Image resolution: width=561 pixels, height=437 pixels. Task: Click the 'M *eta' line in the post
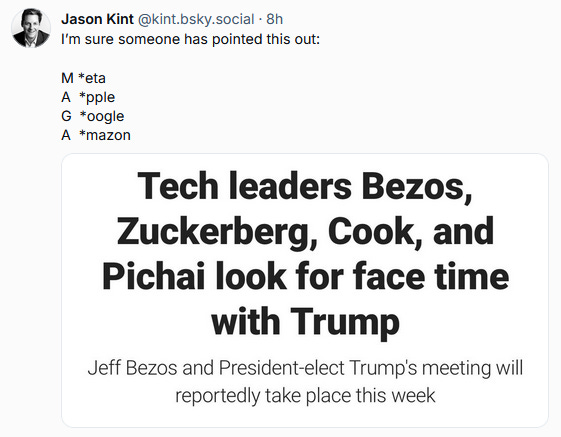(83, 78)
